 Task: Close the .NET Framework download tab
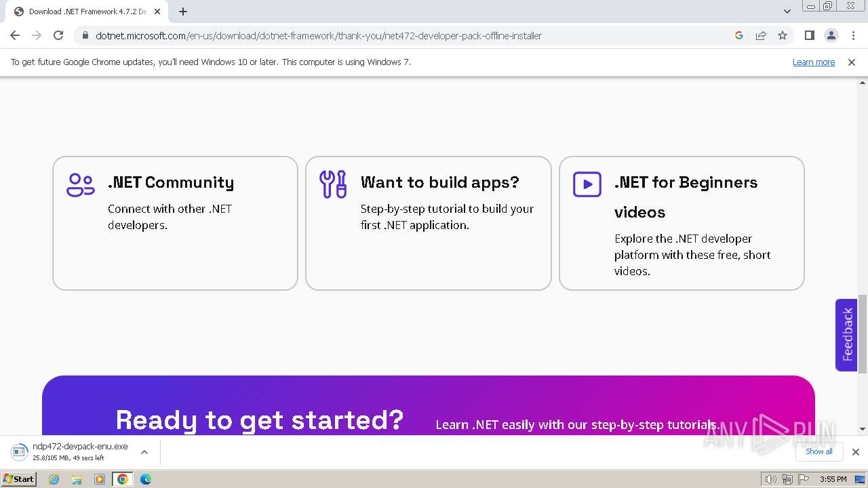click(x=158, y=12)
